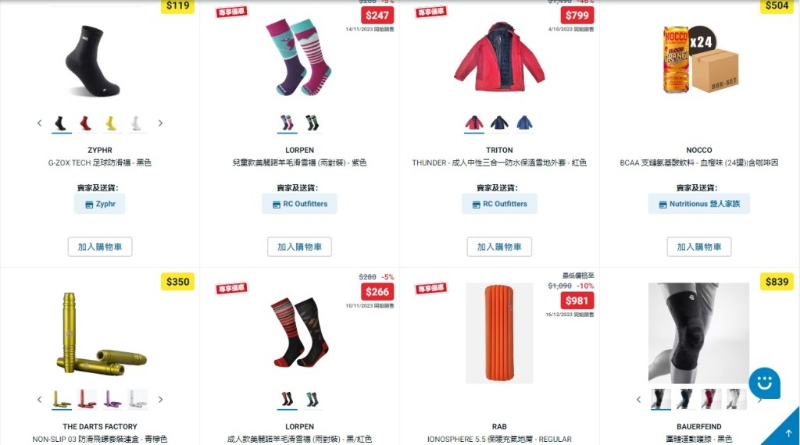Add NOCCO BCAA drink box to cart

[x=699, y=247]
